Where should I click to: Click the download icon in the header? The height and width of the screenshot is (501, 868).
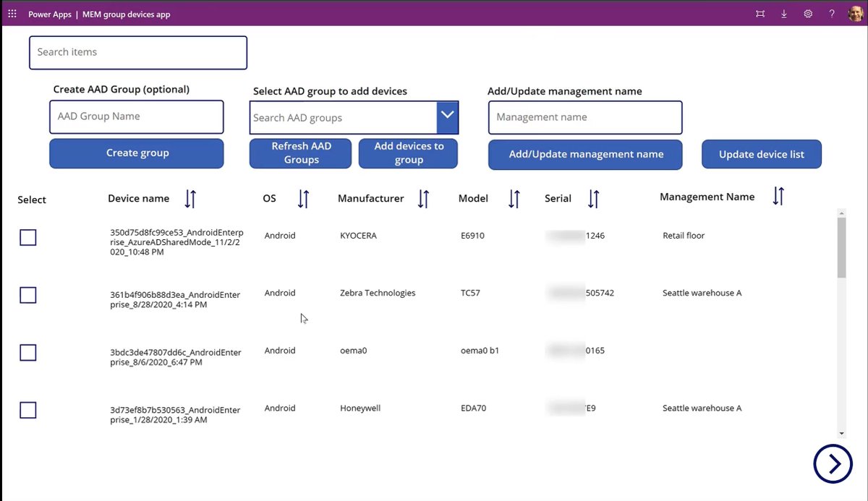pos(784,14)
